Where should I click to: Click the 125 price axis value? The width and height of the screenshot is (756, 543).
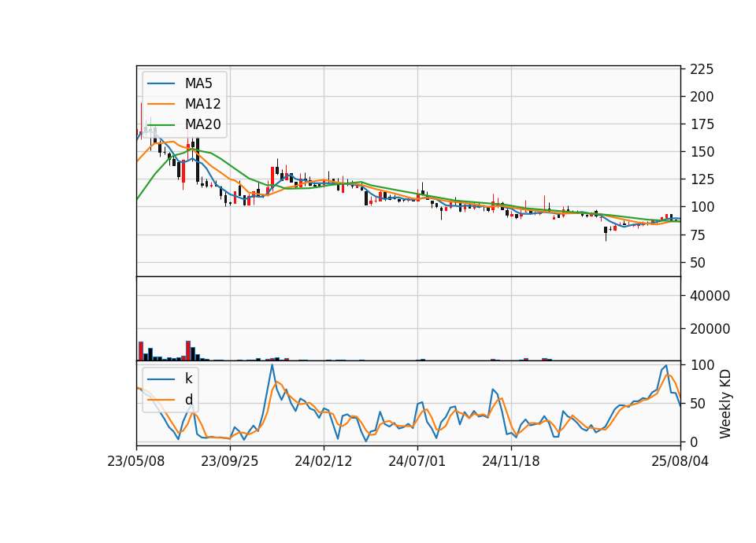702,179
